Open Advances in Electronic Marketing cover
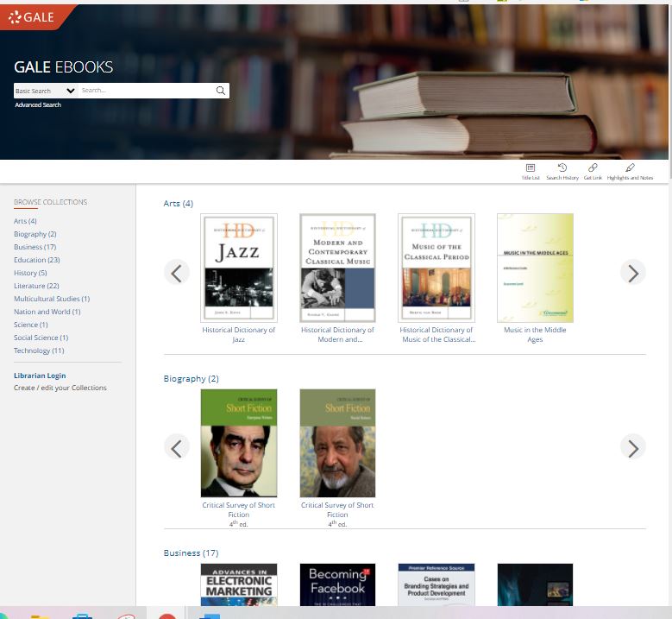672x619 pixels. point(239,584)
